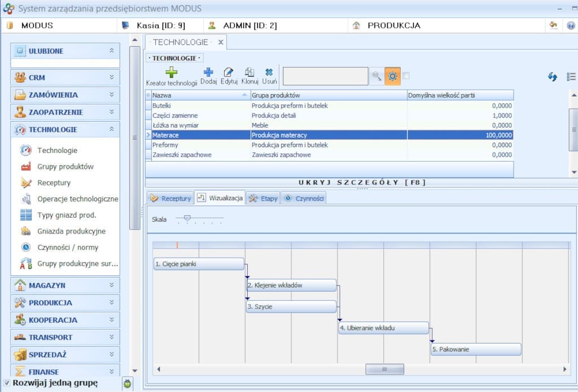Open the Receptury tab below the grid
578x392 pixels.
pos(174,198)
